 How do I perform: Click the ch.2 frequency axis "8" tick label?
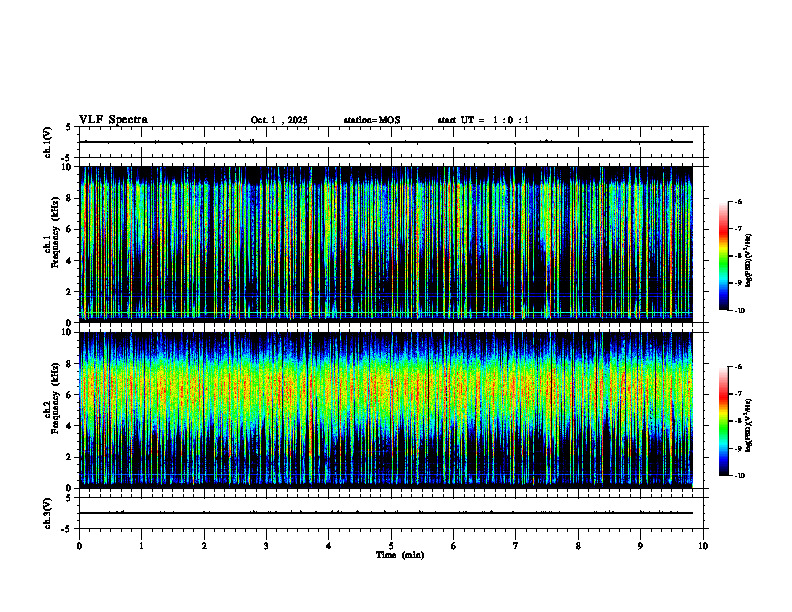pyautogui.click(x=70, y=364)
